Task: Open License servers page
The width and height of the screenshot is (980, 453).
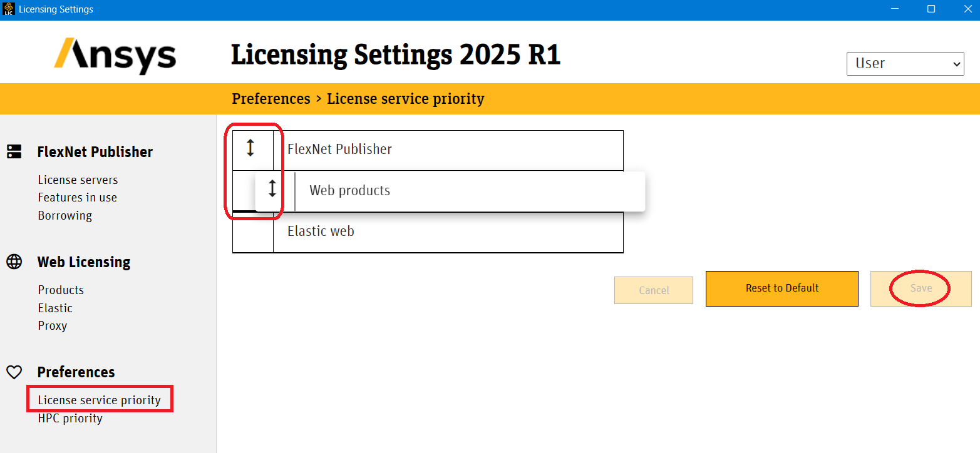Action: pos(78,180)
